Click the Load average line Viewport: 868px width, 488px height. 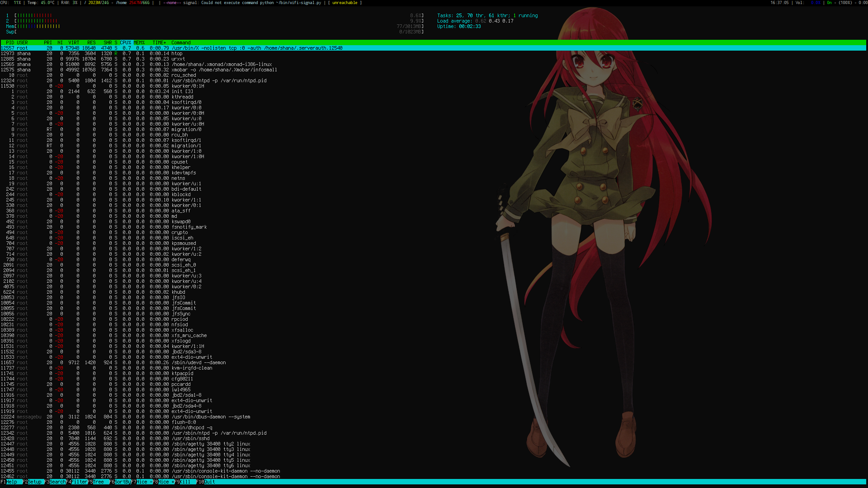(x=475, y=21)
